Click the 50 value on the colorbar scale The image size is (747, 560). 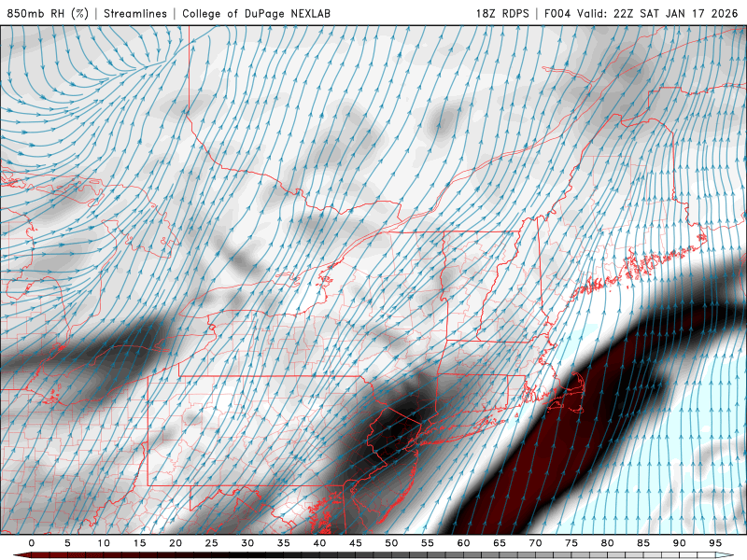tap(391, 543)
